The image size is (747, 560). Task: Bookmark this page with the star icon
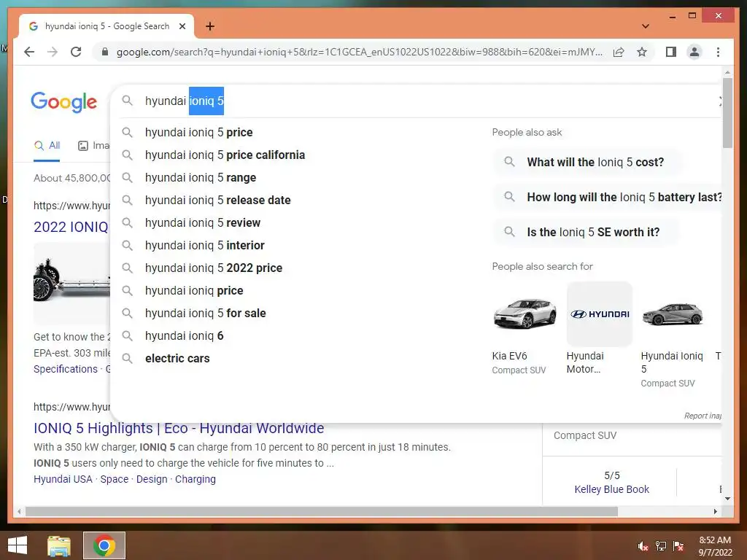click(x=642, y=52)
